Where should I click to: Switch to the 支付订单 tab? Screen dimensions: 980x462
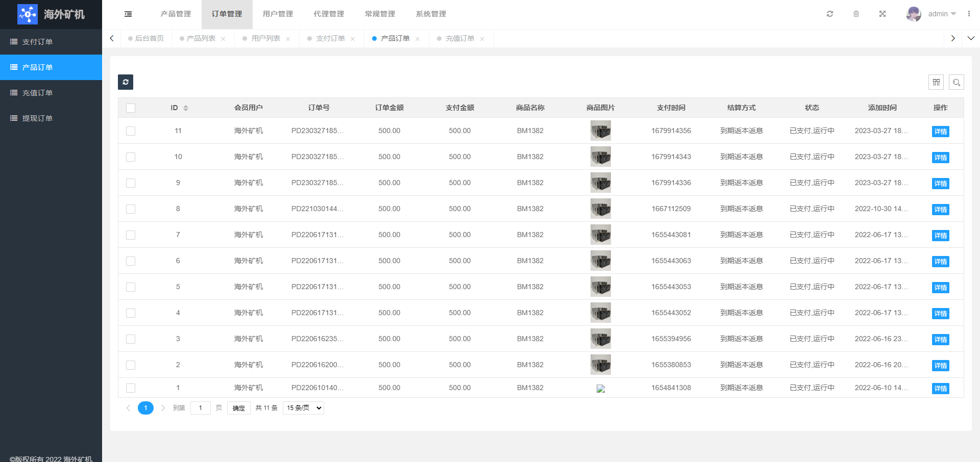(x=330, y=39)
